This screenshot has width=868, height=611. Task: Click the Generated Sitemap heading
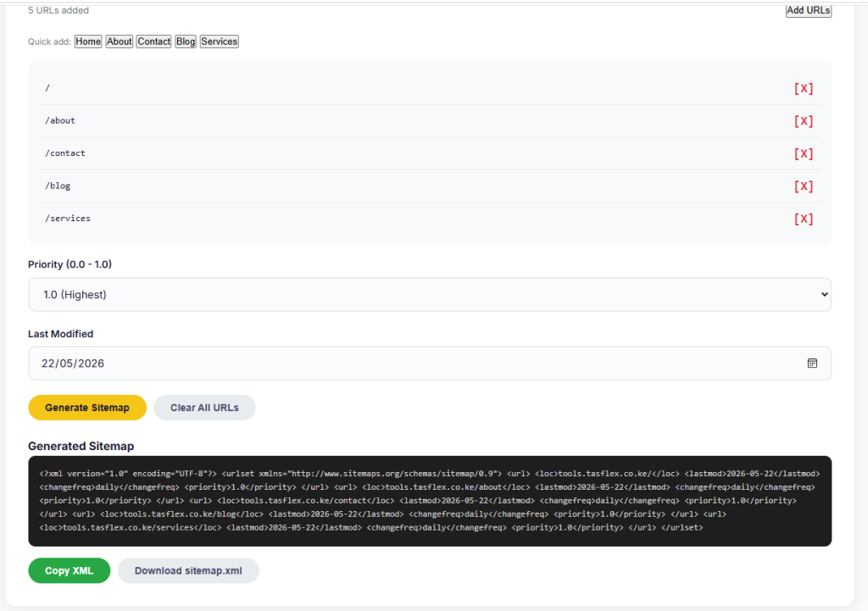click(x=81, y=446)
